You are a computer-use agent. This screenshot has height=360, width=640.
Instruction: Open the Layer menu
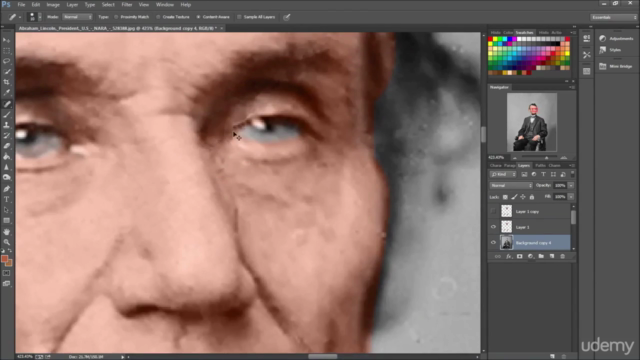pos(72,4)
